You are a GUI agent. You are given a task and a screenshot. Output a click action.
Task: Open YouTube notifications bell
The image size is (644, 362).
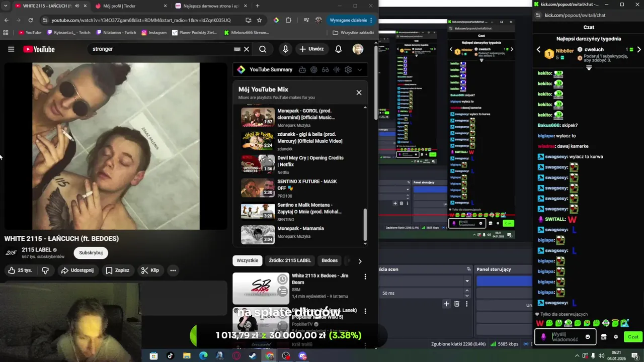339,49
